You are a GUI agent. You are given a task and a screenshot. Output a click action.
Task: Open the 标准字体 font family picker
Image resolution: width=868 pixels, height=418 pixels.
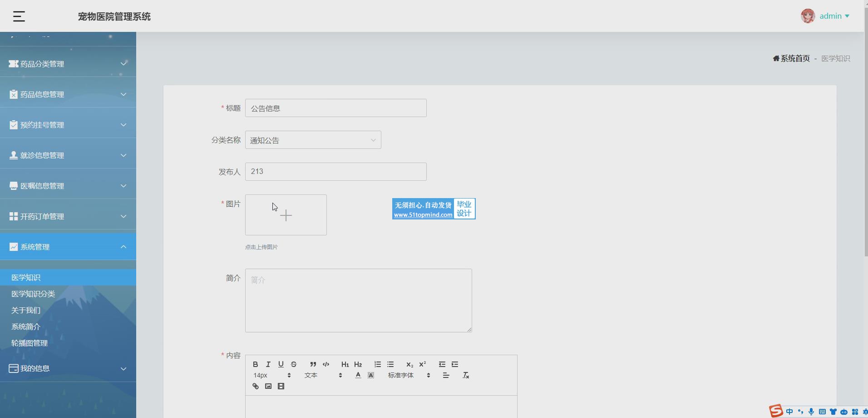click(x=409, y=375)
